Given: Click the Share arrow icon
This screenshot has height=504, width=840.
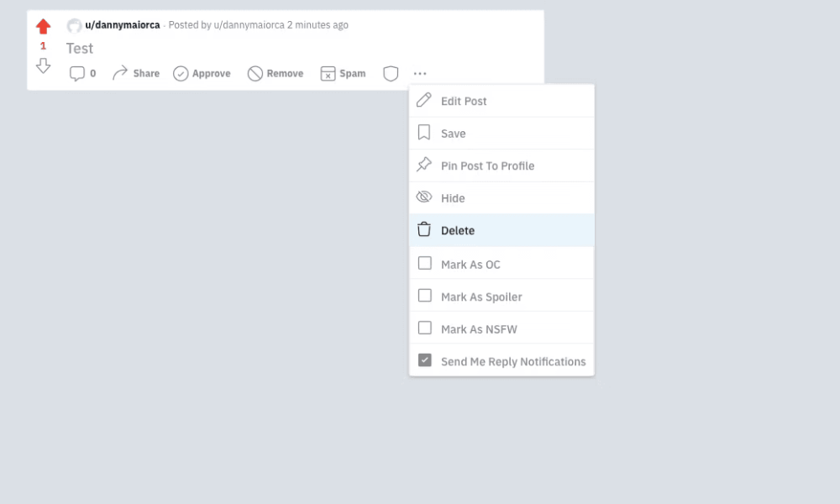Looking at the screenshot, I should 120,73.
